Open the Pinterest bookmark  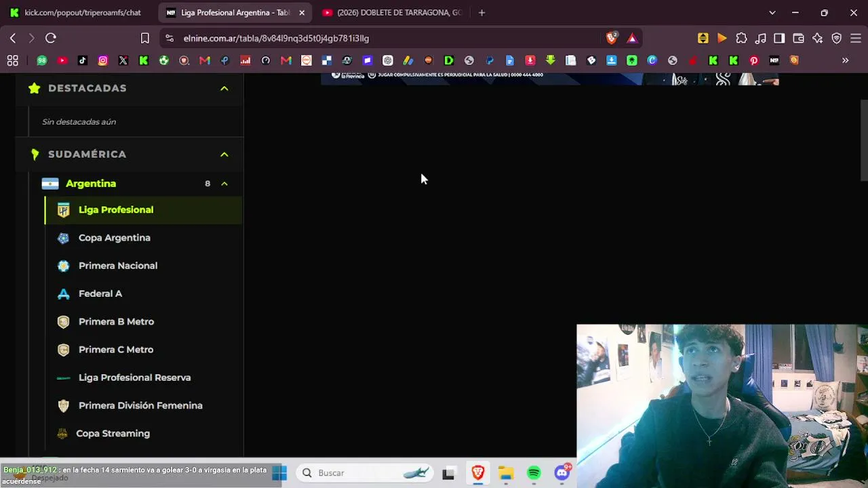point(753,60)
